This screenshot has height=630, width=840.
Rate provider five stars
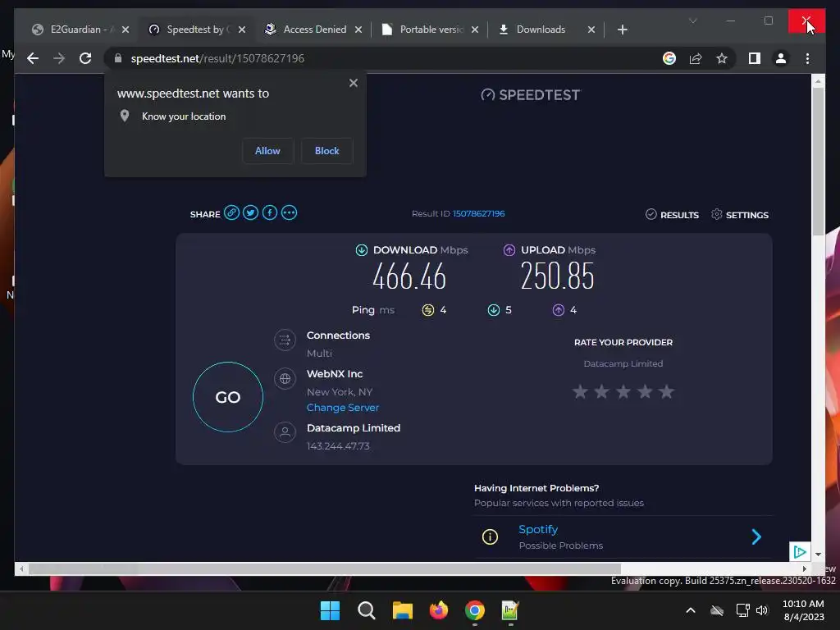(666, 391)
